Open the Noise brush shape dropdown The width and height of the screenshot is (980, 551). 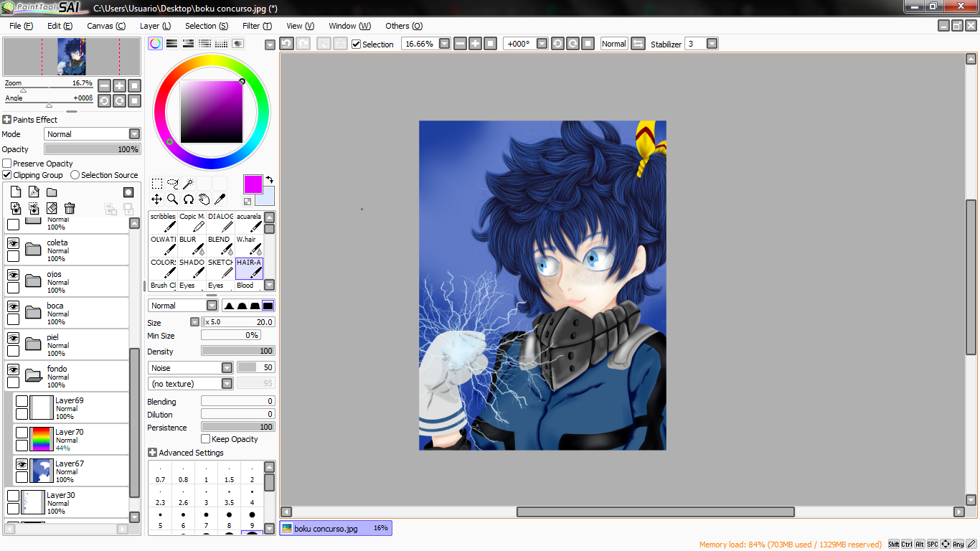191,368
